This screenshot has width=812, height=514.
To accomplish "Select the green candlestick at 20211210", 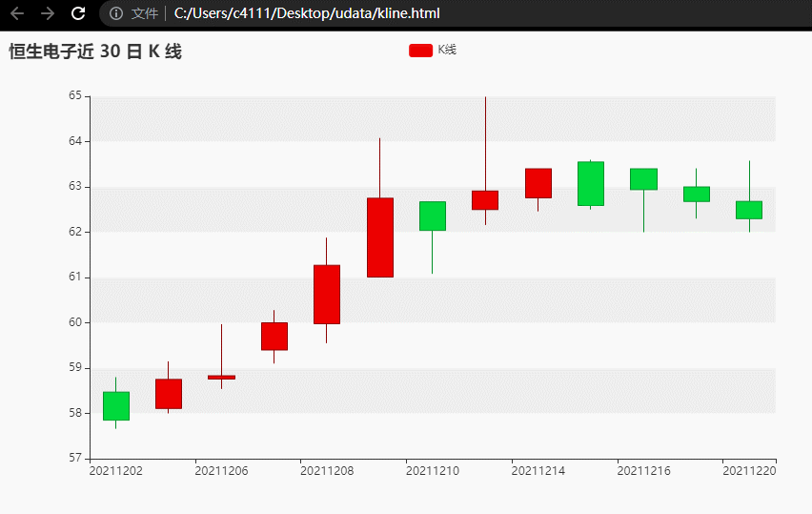I will [x=433, y=216].
